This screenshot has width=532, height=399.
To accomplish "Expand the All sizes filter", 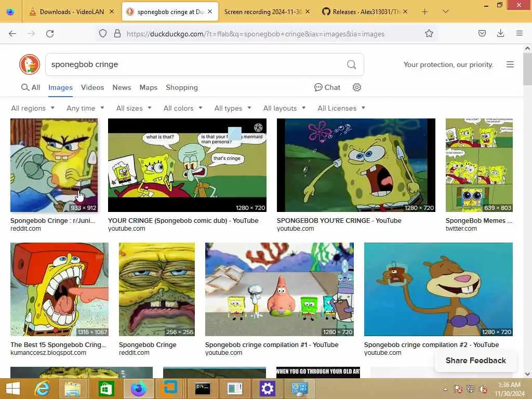I will (134, 108).
